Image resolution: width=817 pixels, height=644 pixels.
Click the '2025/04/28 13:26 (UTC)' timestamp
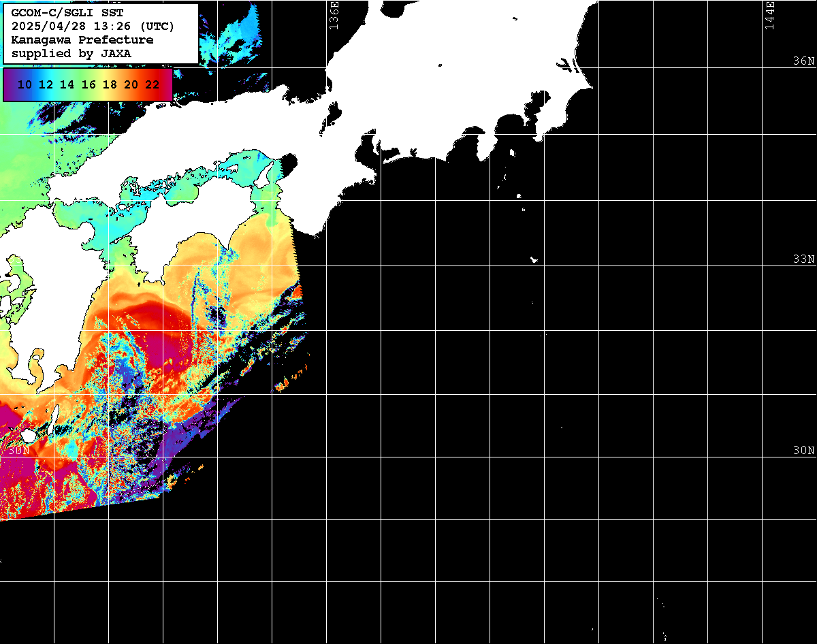point(93,27)
